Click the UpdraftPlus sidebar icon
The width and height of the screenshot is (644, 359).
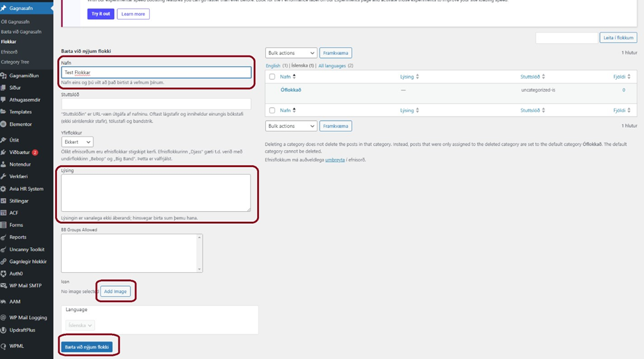[4, 329]
